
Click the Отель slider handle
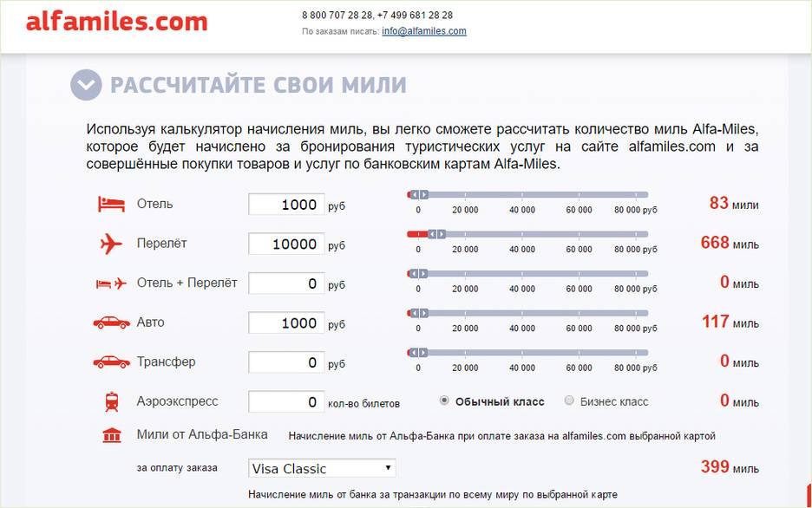(418, 195)
